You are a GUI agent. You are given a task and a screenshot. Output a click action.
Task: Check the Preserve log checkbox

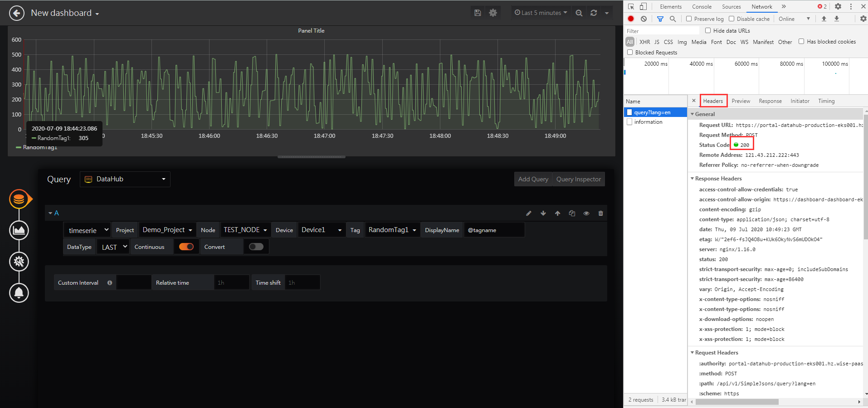click(689, 19)
